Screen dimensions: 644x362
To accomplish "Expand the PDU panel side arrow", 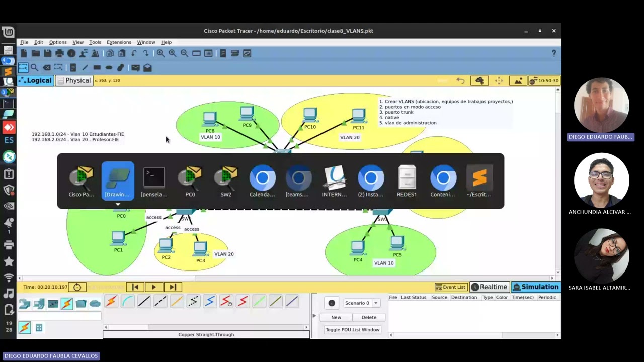I will coord(315,316).
